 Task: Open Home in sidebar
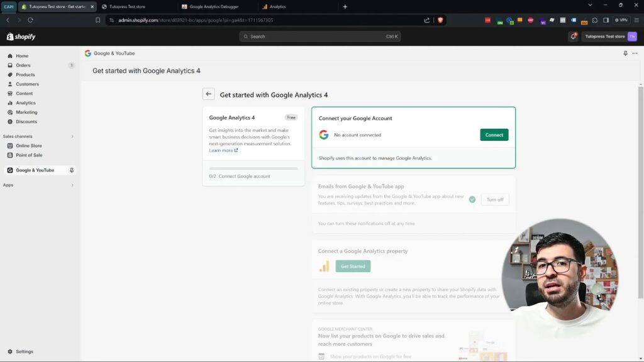[22, 56]
